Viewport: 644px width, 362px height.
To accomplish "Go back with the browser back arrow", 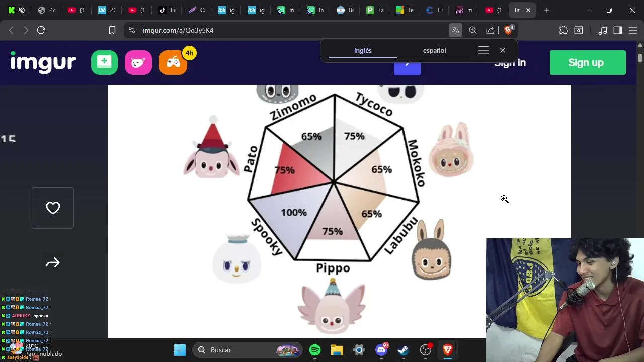I will click(11, 30).
